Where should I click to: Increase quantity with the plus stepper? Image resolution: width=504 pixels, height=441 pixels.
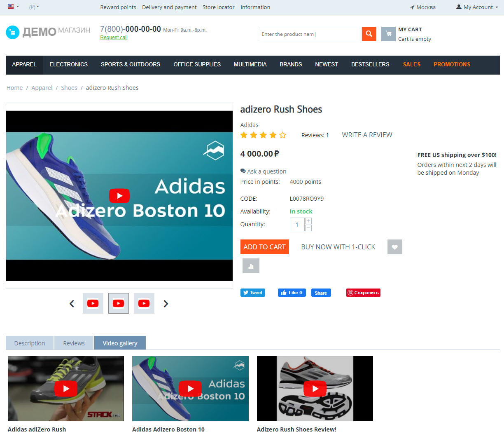pos(308,221)
